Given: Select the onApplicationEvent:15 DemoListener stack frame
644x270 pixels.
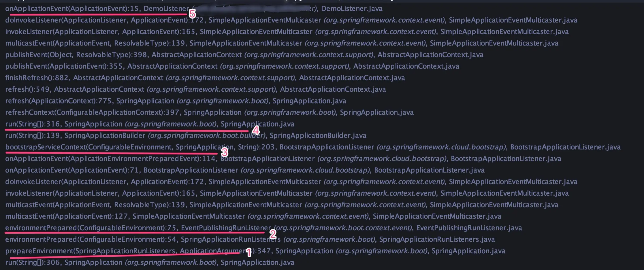Looking at the screenshot, I should [x=194, y=9].
